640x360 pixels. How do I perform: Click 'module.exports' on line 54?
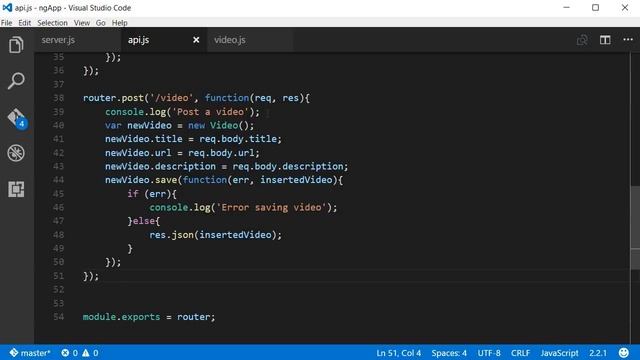tap(121, 317)
